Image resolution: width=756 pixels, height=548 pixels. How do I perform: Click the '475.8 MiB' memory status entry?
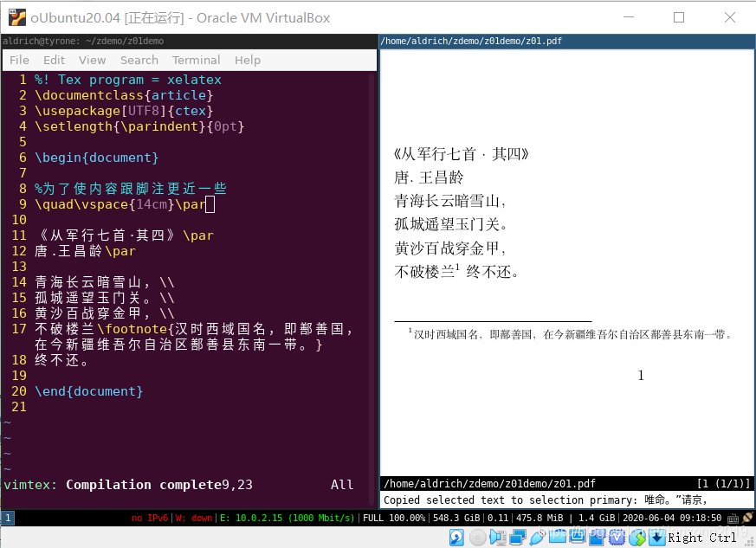click(x=540, y=518)
